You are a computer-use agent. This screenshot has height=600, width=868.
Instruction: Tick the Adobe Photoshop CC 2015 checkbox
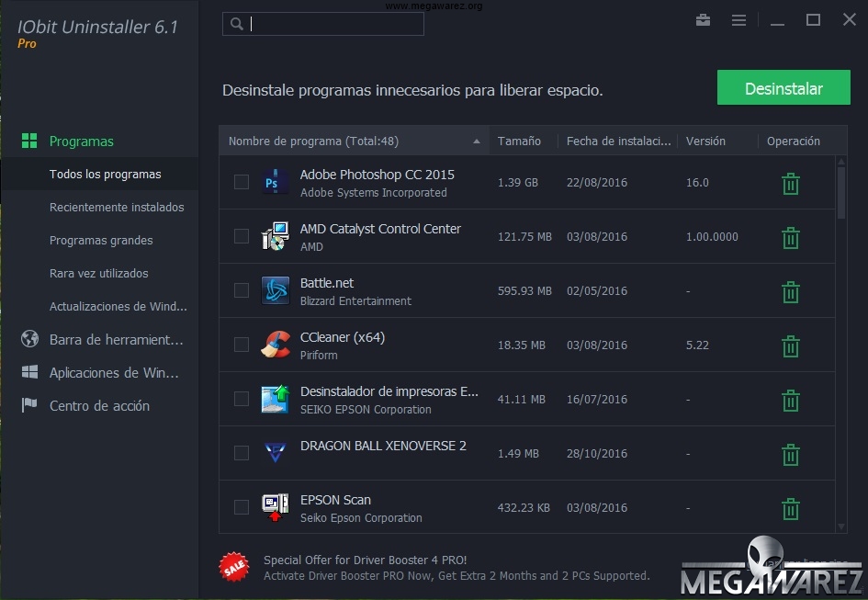(242, 182)
